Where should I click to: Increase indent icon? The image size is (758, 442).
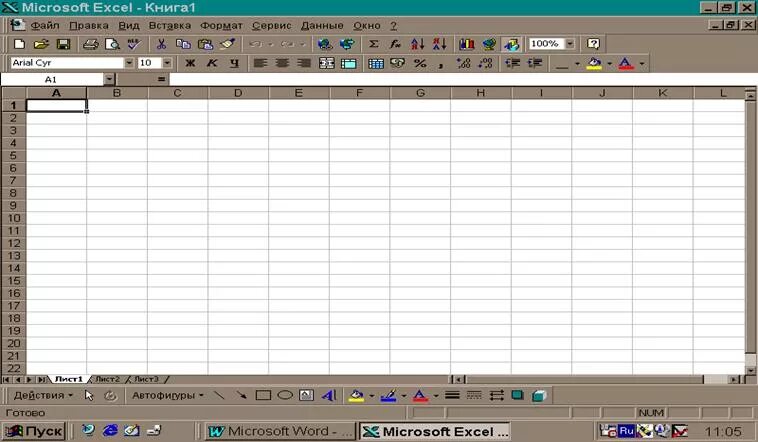tap(535, 63)
